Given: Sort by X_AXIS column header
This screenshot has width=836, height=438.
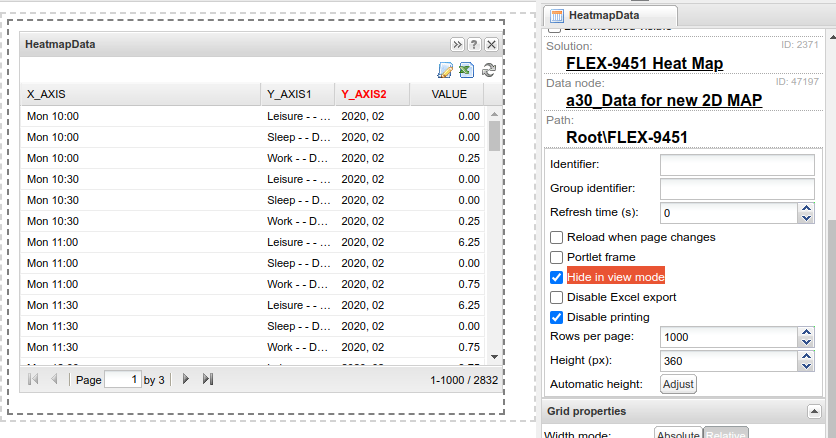Looking at the screenshot, I should (140, 94).
